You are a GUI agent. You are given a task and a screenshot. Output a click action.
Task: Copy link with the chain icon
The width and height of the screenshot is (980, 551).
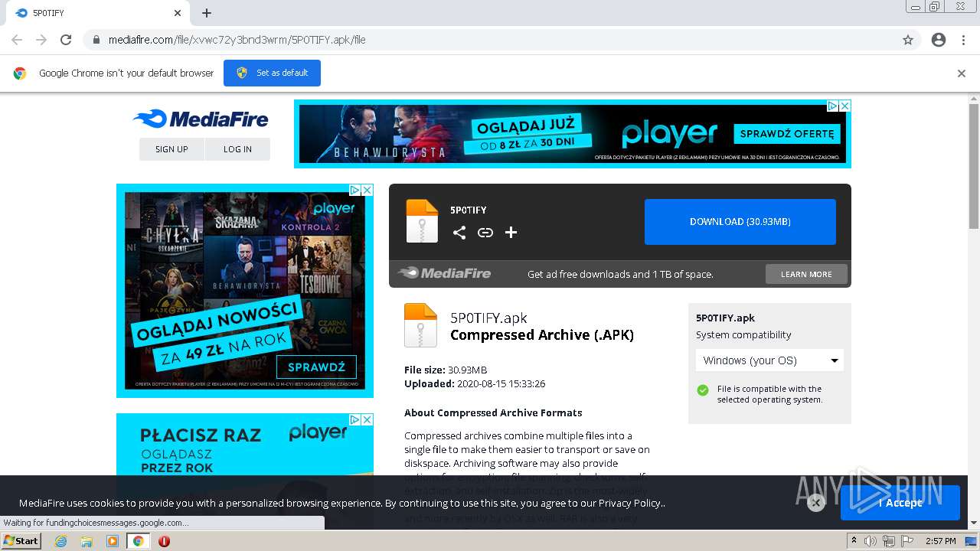(485, 233)
